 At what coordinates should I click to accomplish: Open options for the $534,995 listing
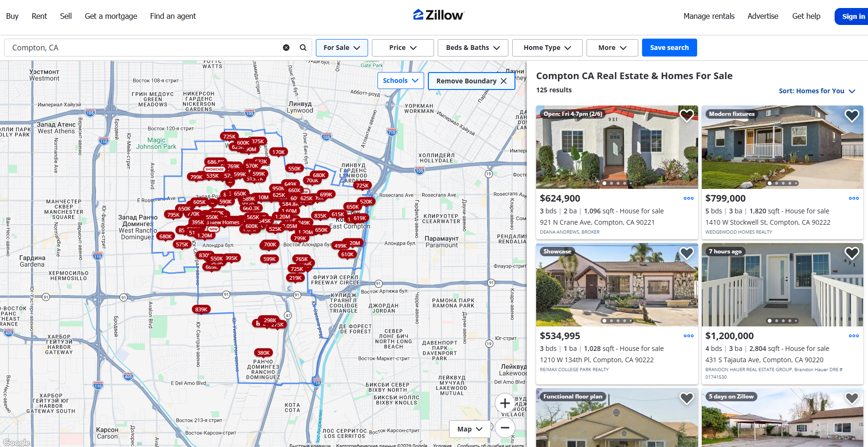689,336
